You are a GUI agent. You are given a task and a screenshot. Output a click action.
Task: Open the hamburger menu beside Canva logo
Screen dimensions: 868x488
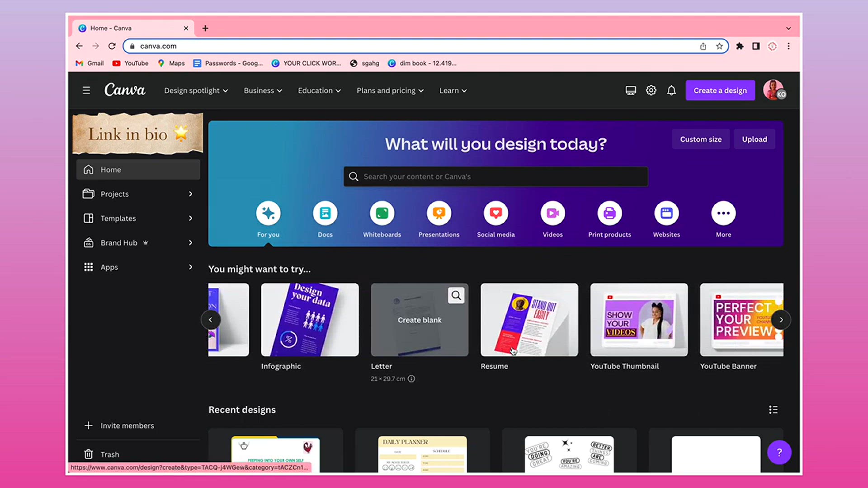click(86, 90)
